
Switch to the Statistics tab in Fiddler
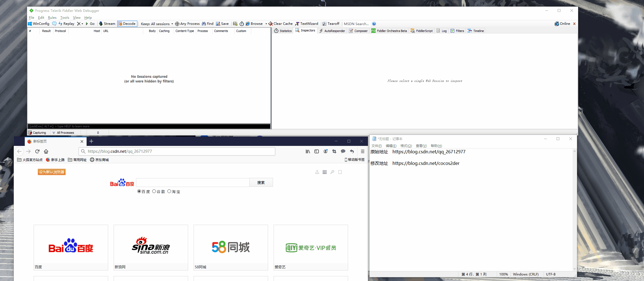[x=282, y=31]
